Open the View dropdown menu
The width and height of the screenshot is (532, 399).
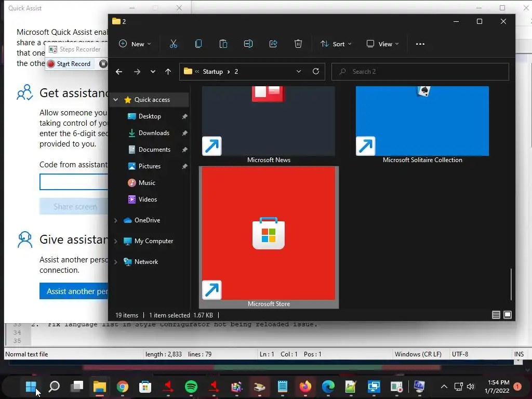coord(383,44)
